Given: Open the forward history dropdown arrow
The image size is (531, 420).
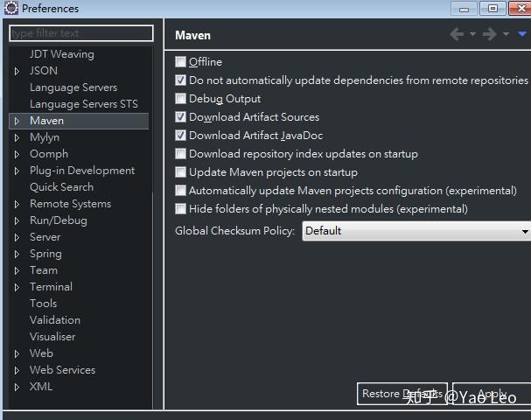Looking at the screenshot, I should pyautogui.click(x=506, y=34).
